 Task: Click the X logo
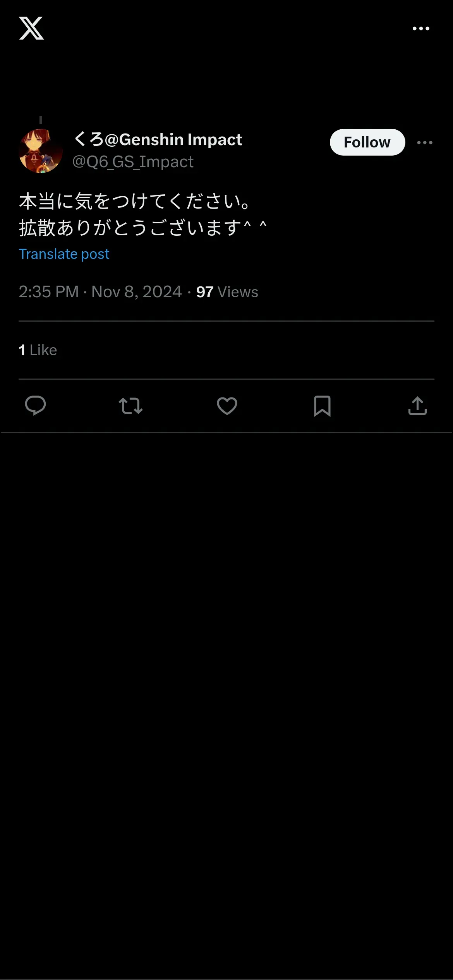pos(31,28)
